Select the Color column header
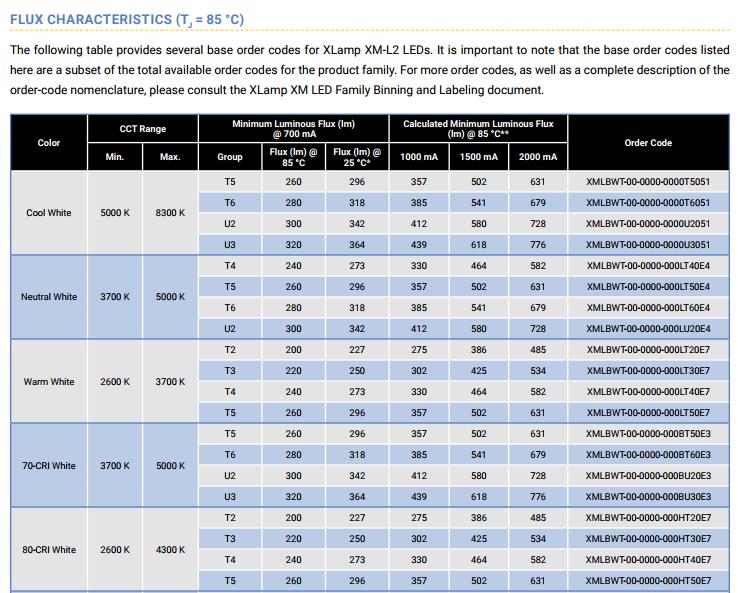This screenshot has width=738, height=593. (49, 143)
